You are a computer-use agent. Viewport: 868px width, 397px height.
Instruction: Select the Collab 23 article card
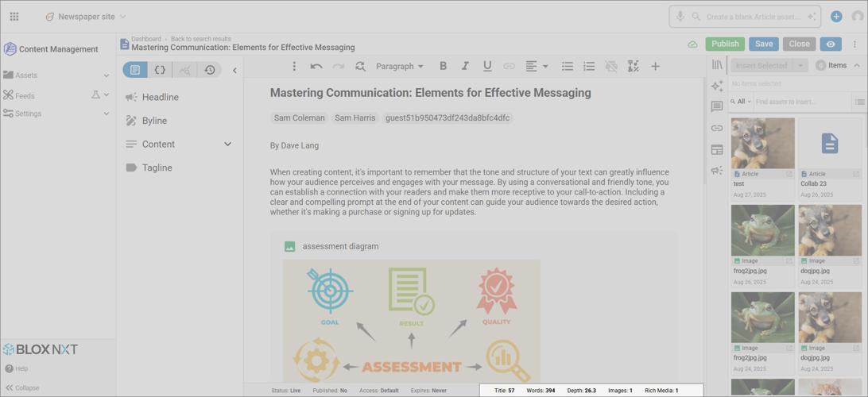(x=830, y=158)
